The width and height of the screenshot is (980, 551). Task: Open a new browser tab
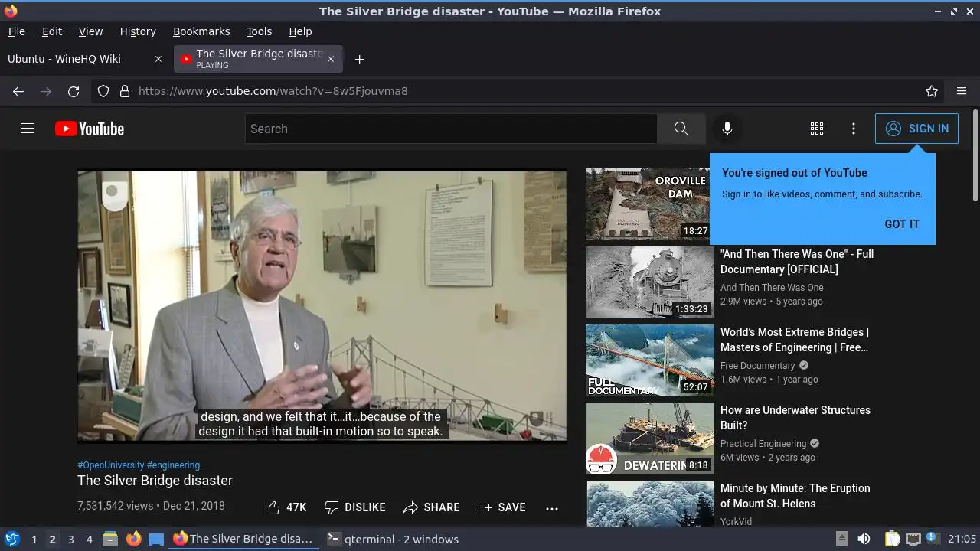point(359,59)
